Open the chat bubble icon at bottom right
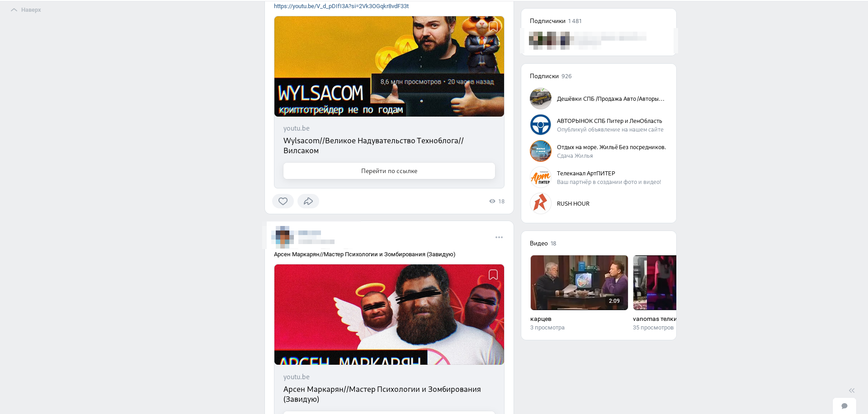The image size is (868, 414). 844,406
